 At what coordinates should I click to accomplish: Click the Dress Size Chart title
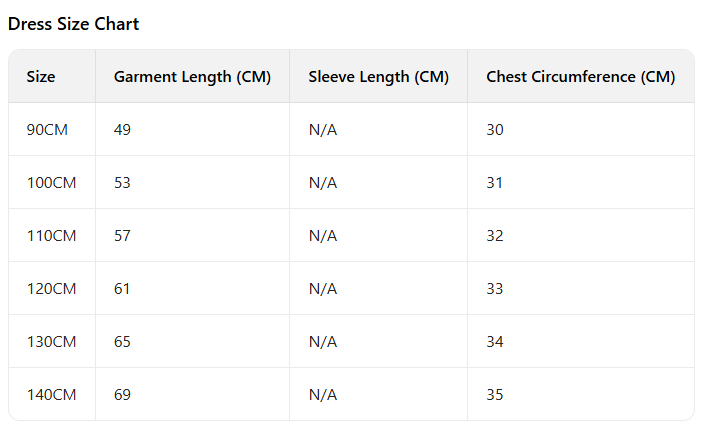pos(73,24)
